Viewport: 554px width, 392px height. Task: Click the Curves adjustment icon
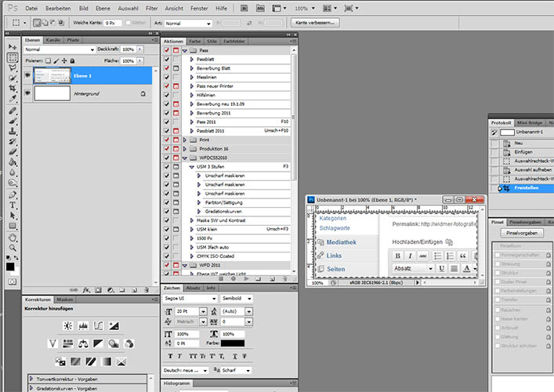click(99, 325)
